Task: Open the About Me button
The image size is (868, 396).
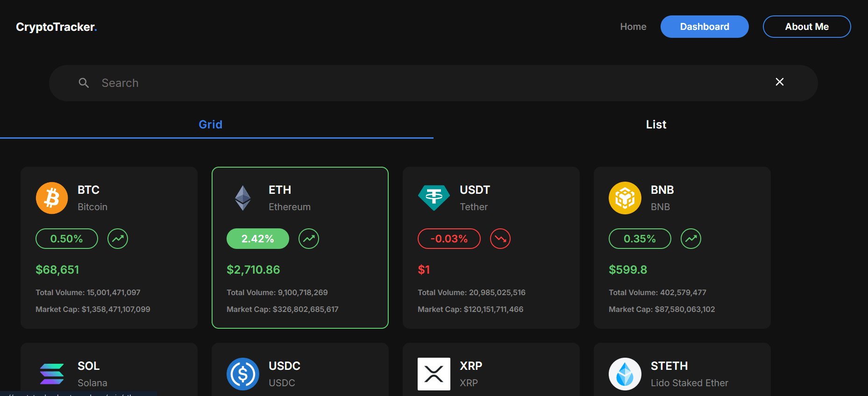Action: point(807,27)
